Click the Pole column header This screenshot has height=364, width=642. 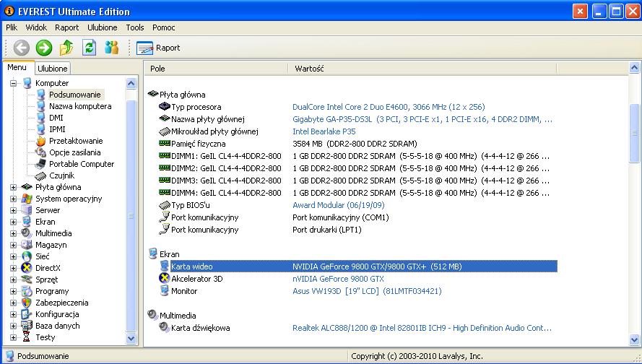[x=216, y=69]
